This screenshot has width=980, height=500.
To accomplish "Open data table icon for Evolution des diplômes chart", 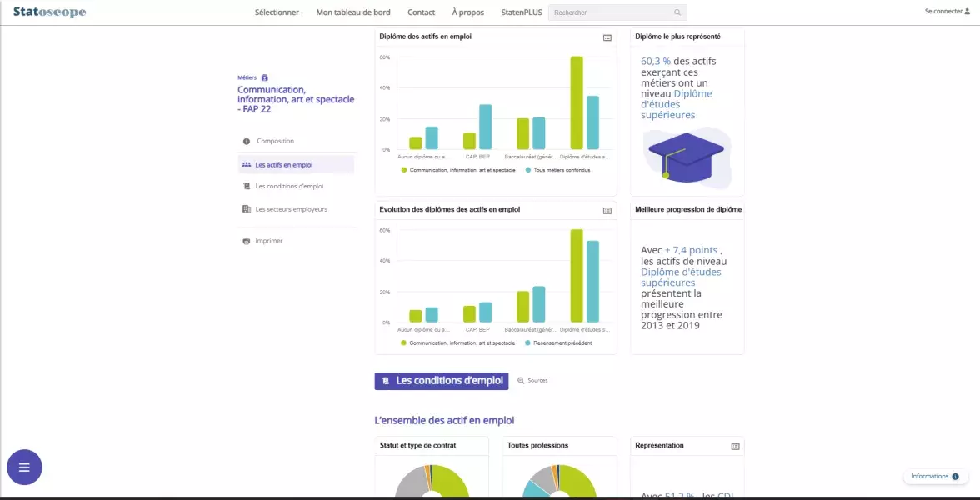I will 607,211.
